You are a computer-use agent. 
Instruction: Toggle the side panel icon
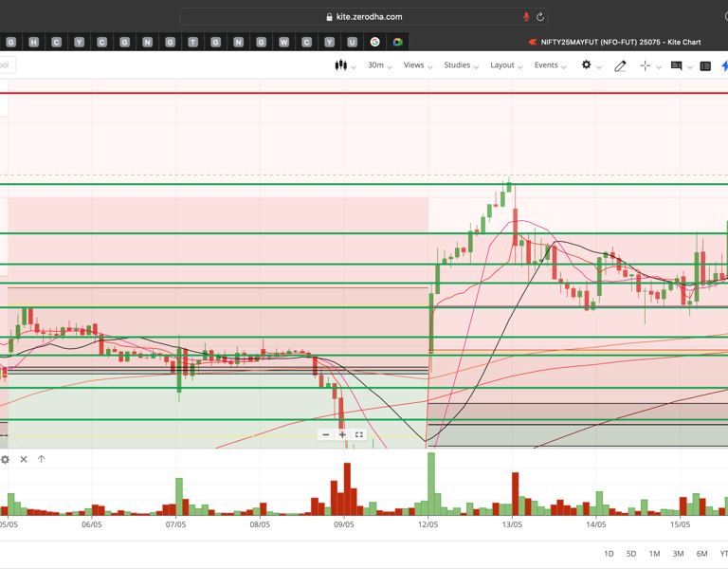click(x=705, y=66)
